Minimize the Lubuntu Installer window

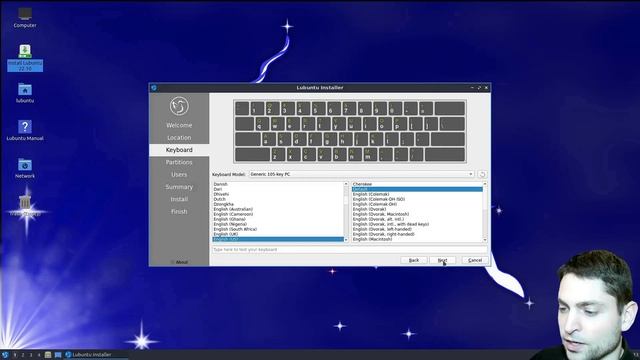click(472, 88)
